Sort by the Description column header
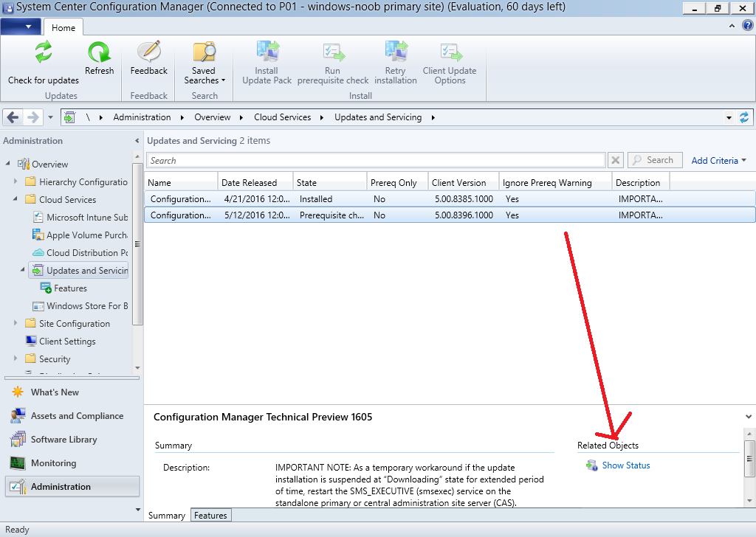The height and width of the screenshot is (537, 756). coord(641,182)
